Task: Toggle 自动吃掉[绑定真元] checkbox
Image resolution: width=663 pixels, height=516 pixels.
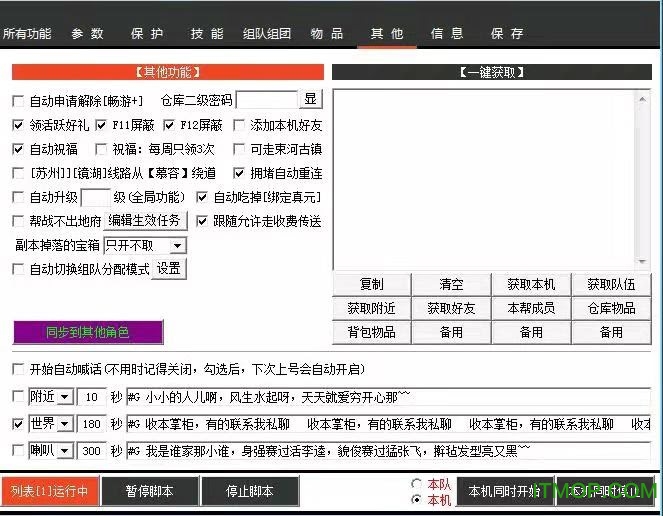Action: coord(202,198)
